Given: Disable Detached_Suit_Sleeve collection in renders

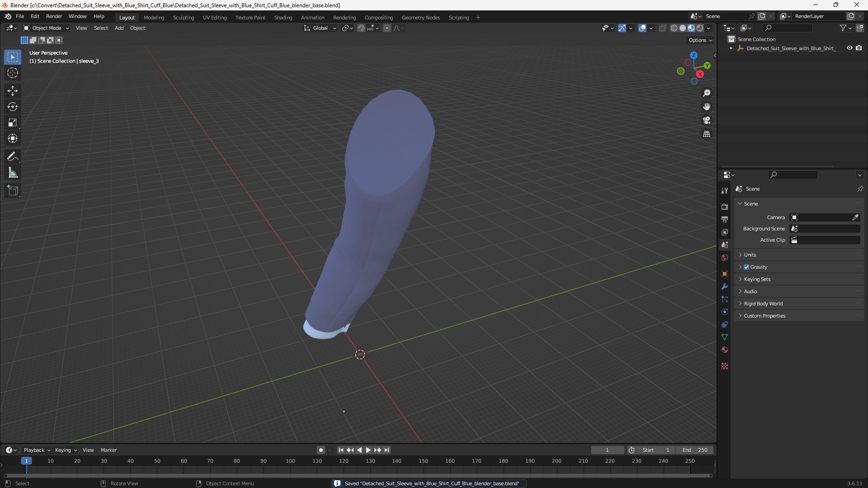Looking at the screenshot, I should click(859, 48).
